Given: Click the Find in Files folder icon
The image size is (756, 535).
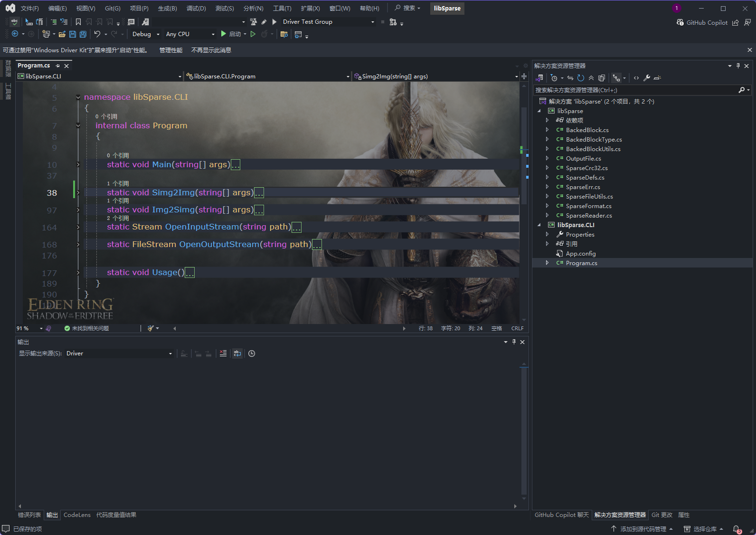Looking at the screenshot, I should (x=284, y=34).
